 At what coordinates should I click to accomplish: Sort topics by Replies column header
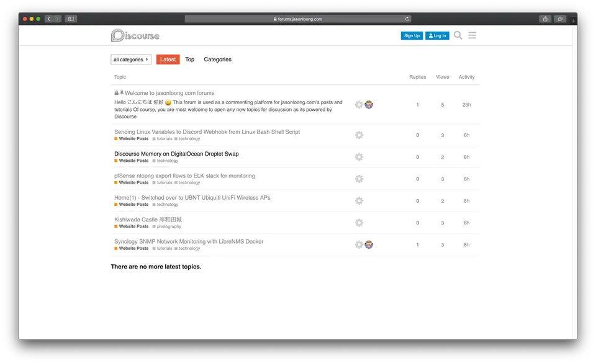click(x=417, y=77)
